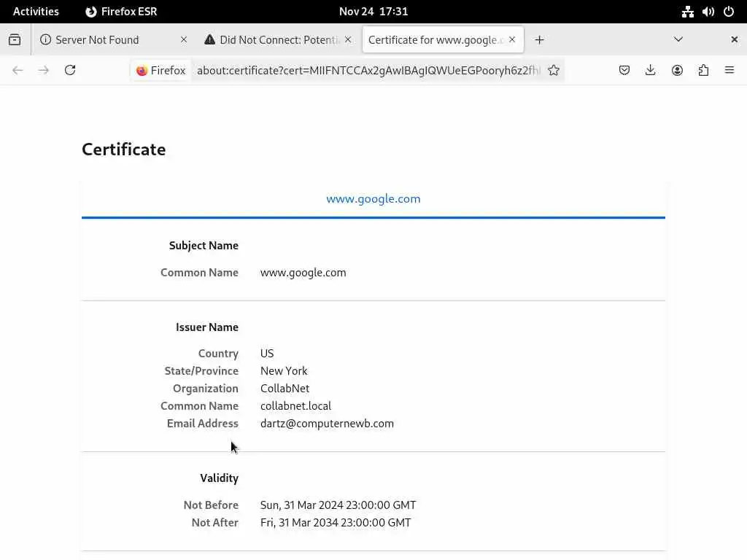Click the State/Province label
The image size is (747, 560).
pos(201,371)
